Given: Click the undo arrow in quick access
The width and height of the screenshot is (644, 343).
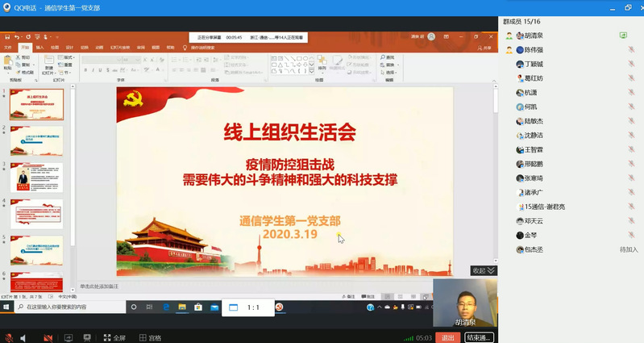Looking at the screenshot, I should 17,37.
